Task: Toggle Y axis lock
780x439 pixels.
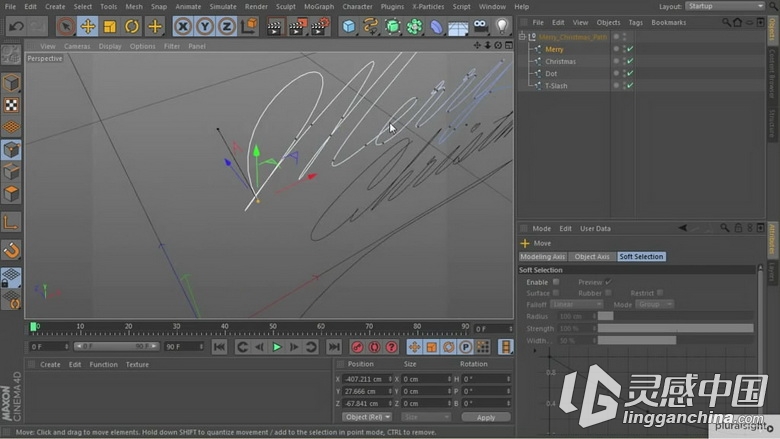Action: (x=205, y=26)
